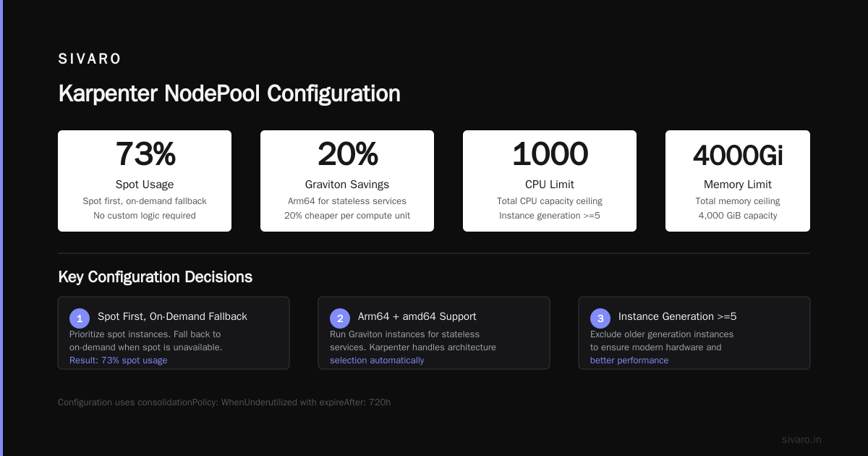Click 'Arm64 for stateless services' text
The image size is (868, 456).
(347, 201)
